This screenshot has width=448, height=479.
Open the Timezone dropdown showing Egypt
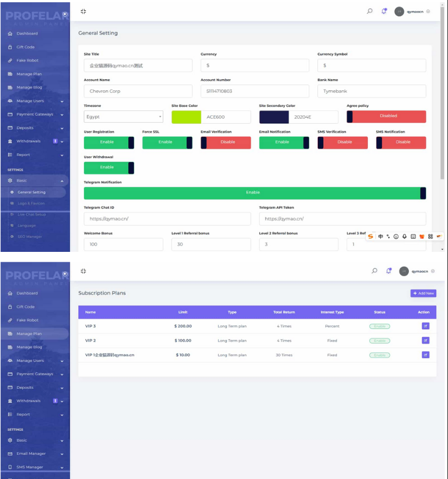tap(123, 117)
